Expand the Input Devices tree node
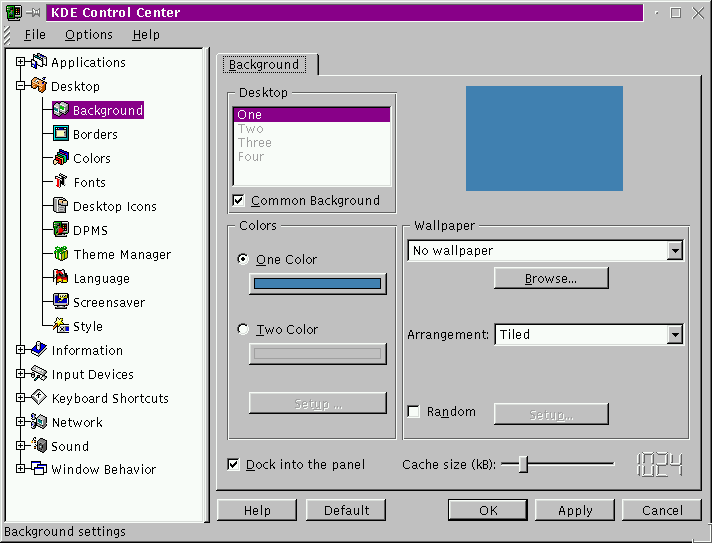 (x=20, y=374)
